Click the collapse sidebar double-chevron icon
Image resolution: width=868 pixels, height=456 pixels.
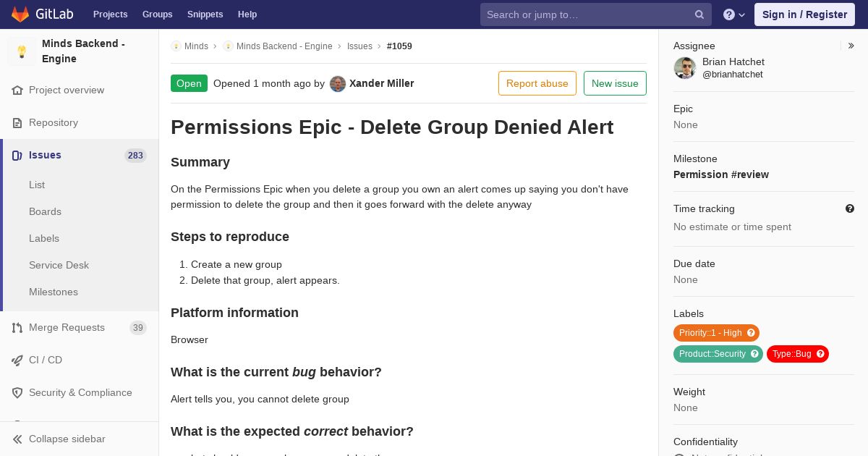click(17, 439)
